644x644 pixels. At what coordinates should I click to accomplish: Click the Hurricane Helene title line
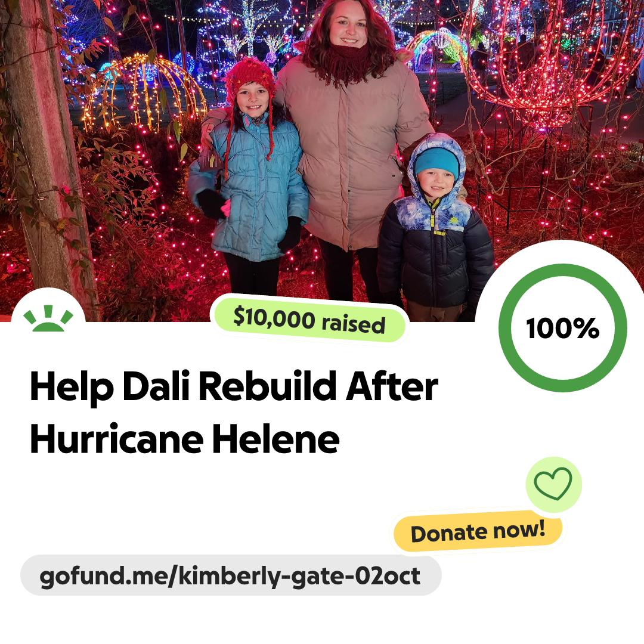coord(184,439)
